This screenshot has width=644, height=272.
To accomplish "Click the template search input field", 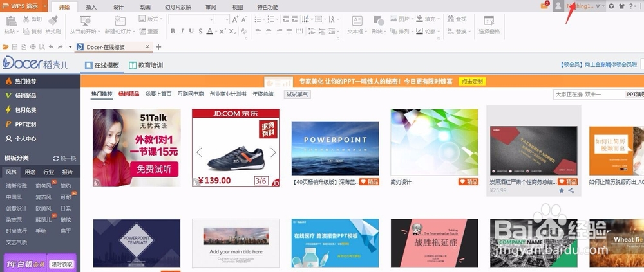I will click(x=589, y=95).
